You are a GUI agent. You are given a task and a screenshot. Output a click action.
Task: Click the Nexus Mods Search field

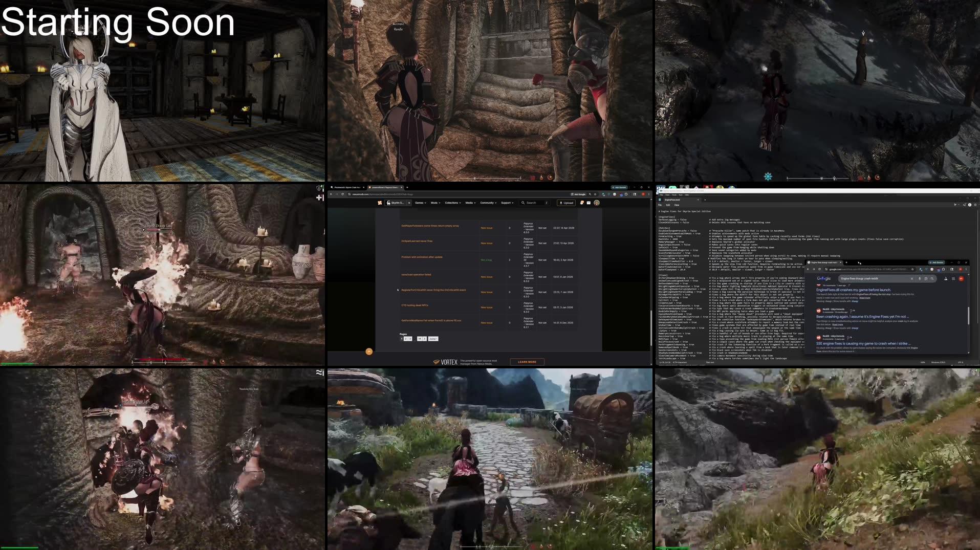point(535,203)
